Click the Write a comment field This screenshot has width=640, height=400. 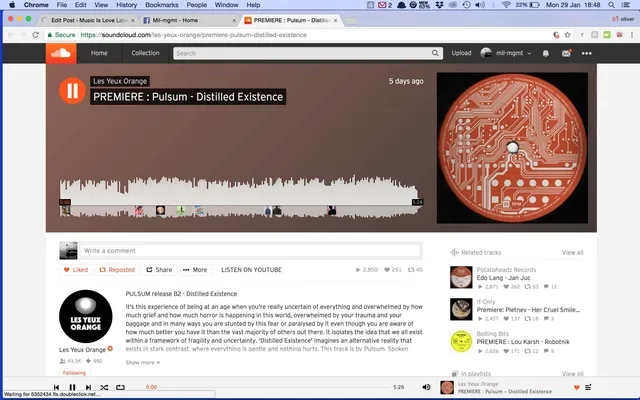click(250, 251)
